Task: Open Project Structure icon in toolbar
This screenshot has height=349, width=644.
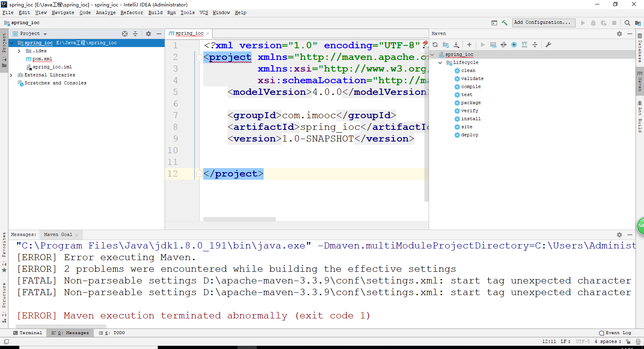Action: click(638, 23)
